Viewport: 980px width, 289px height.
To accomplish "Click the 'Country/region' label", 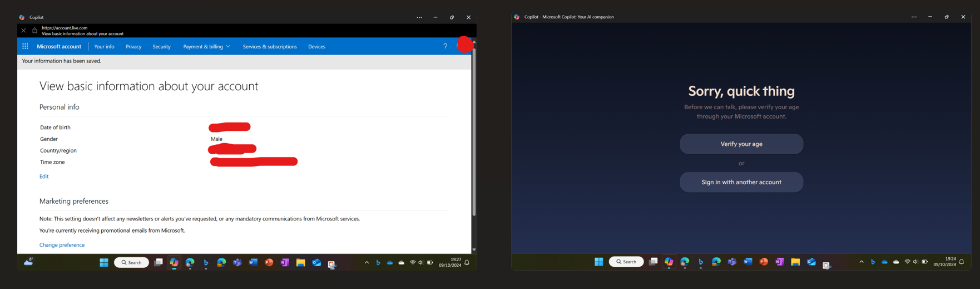I will point(58,151).
